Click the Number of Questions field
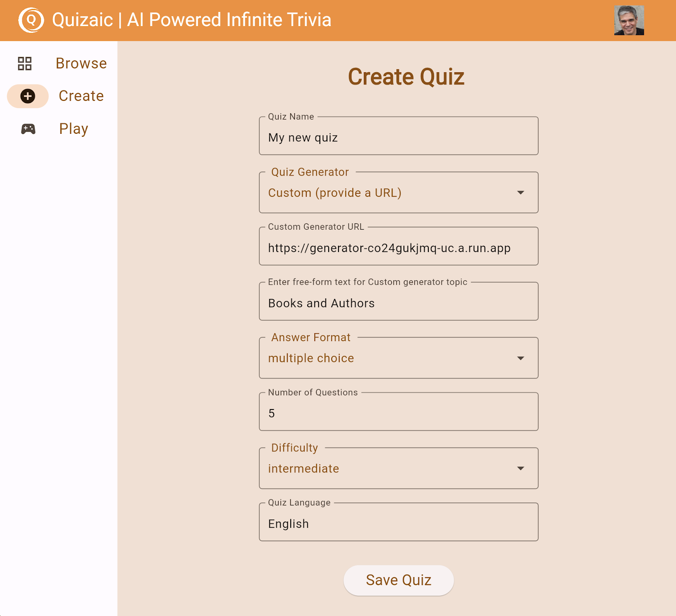Viewport: 676px width, 616px height. (x=398, y=413)
